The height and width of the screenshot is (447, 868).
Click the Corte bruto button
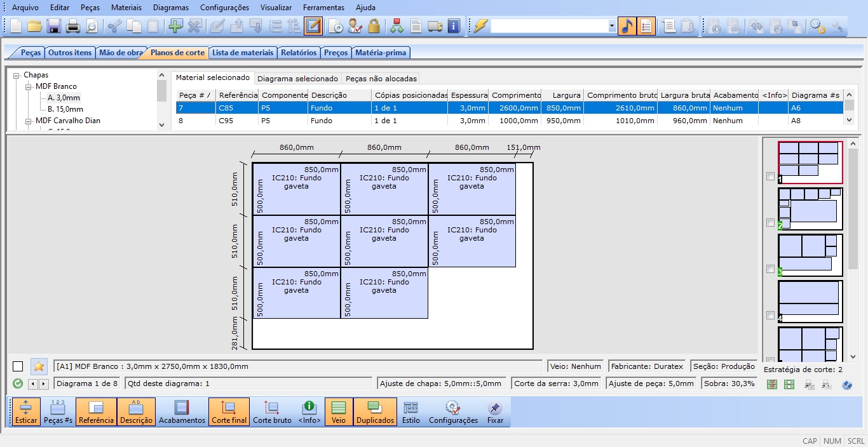point(272,411)
